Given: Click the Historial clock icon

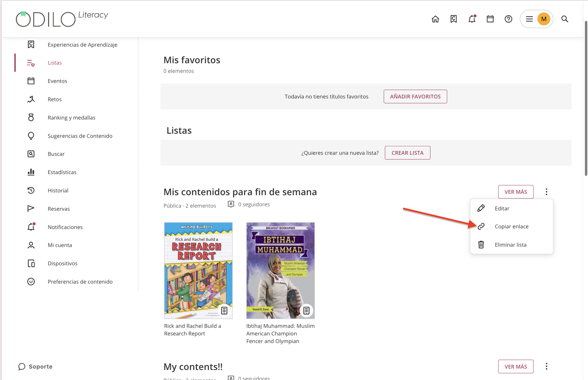Looking at the screenshot, I should (x=31, y=190).
